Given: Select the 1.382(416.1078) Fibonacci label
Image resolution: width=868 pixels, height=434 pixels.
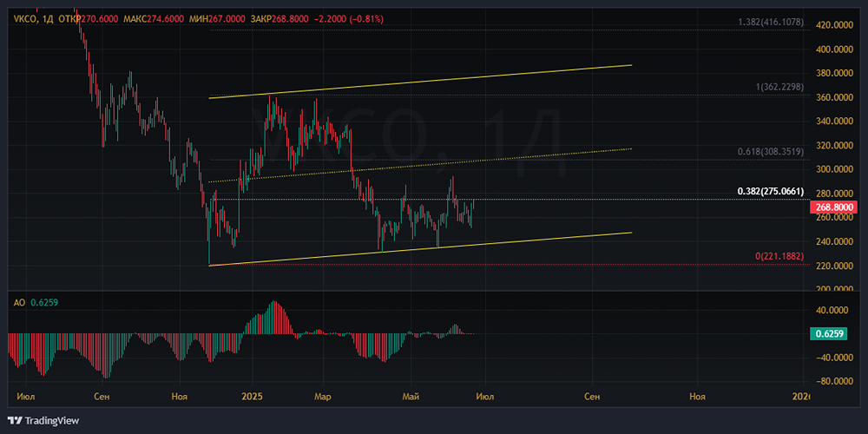Looking at the screenshot, I should (771, 23).
